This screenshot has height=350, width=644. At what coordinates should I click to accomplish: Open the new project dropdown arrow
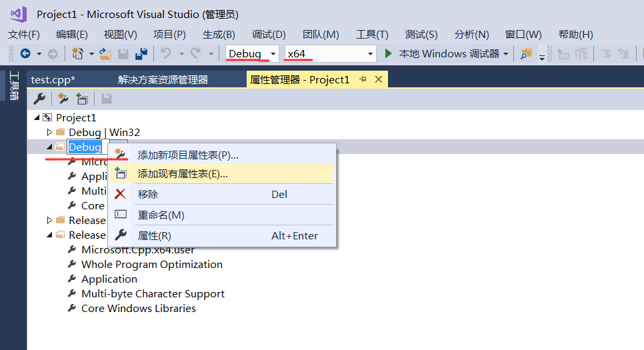(91, 54)
